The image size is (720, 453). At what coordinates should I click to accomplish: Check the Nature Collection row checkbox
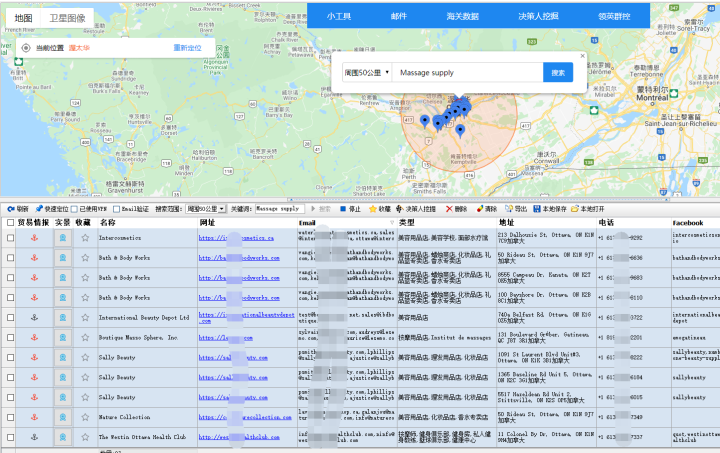(x=11, y=417)
